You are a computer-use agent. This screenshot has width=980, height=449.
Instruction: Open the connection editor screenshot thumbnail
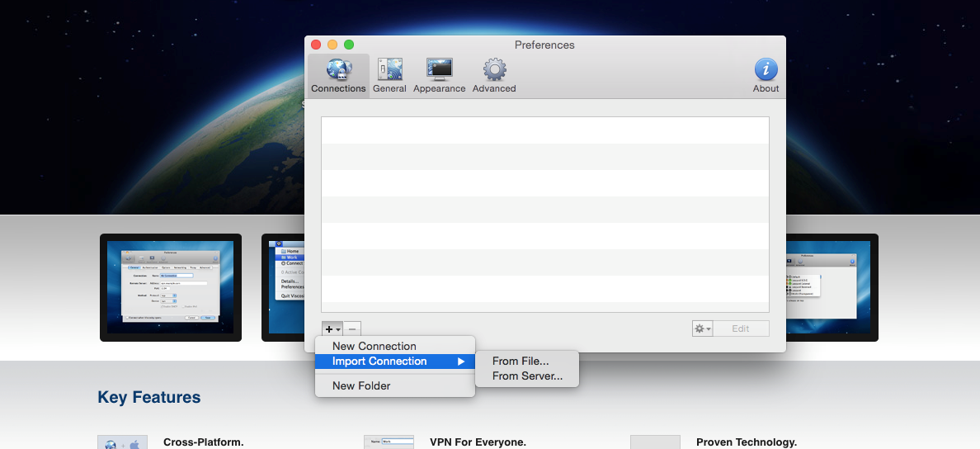171,288
